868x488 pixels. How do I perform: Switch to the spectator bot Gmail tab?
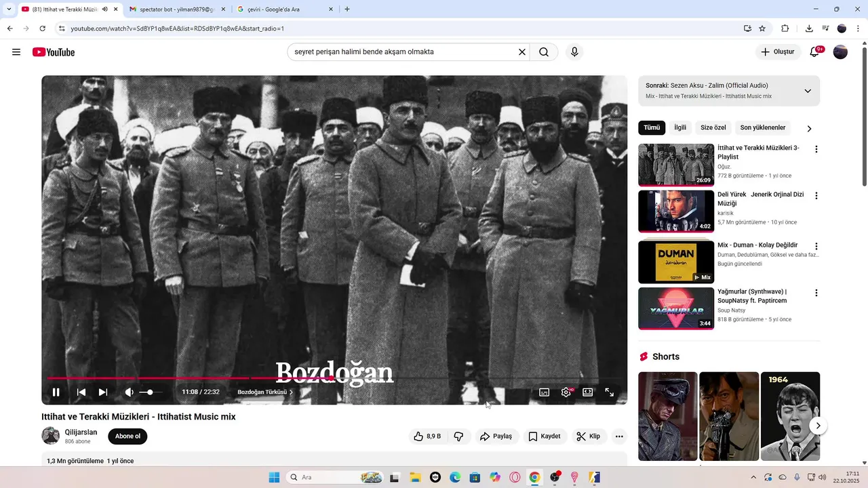coord(175,9)
